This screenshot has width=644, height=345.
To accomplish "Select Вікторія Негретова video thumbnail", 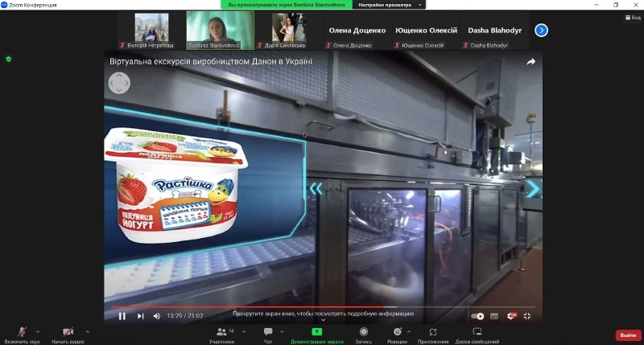I will 151,31.
